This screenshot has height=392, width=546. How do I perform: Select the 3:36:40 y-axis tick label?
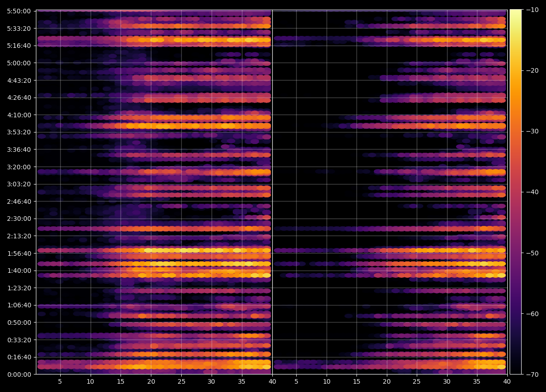click(x=19, y=150)
